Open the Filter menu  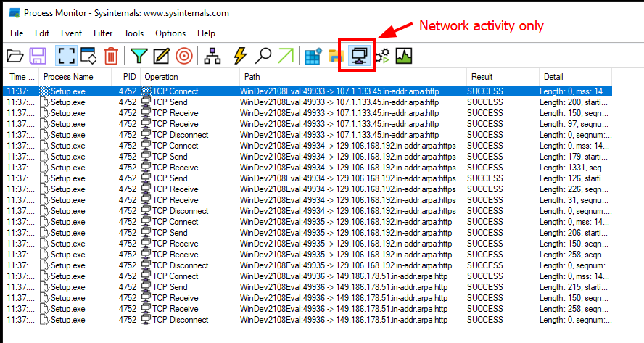[x=103, y=33]
